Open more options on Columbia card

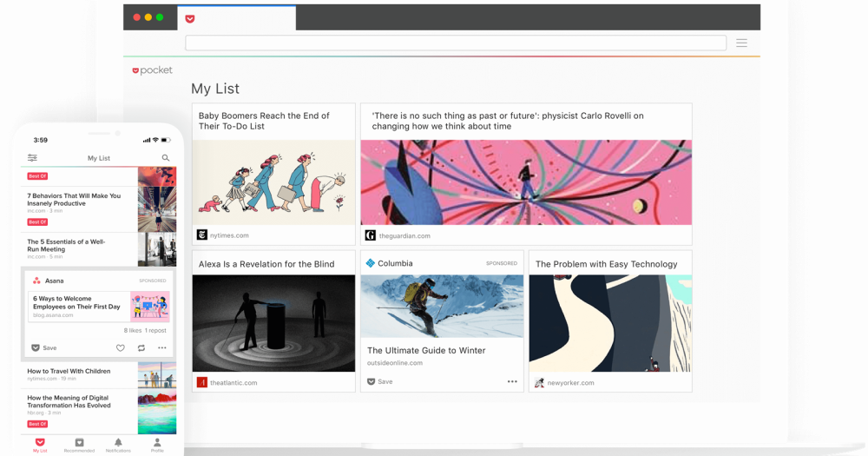click(512, 381)
